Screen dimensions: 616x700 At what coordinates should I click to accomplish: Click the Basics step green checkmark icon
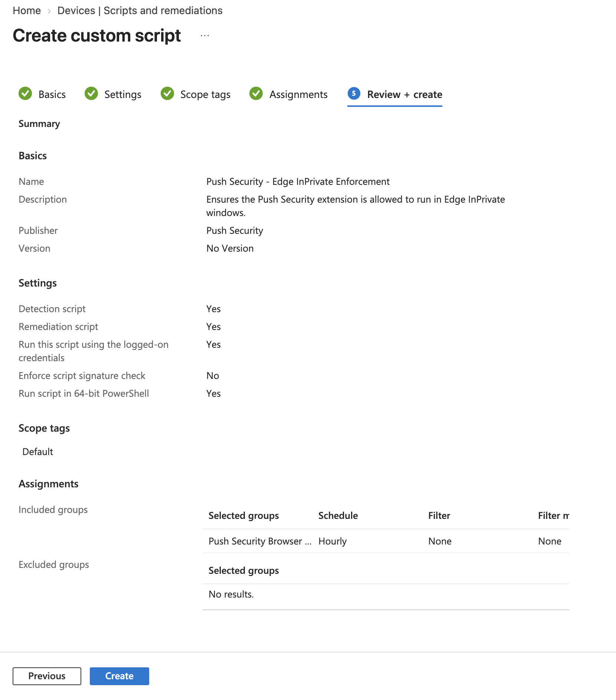[x=25, y=94]
